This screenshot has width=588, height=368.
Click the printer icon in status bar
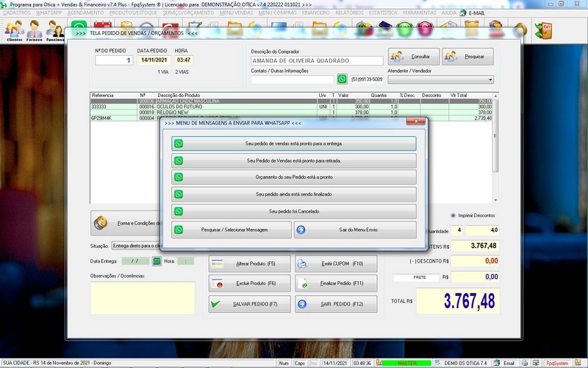coord(525,363)
